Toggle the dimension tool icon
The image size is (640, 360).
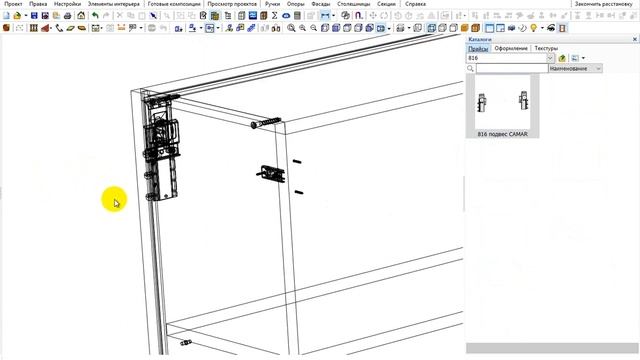point(325,16)
